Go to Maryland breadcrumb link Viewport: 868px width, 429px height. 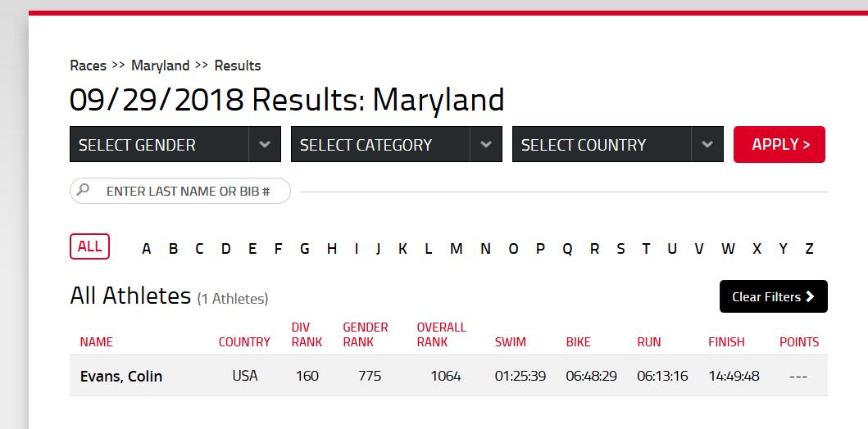[x=161, y=65]
